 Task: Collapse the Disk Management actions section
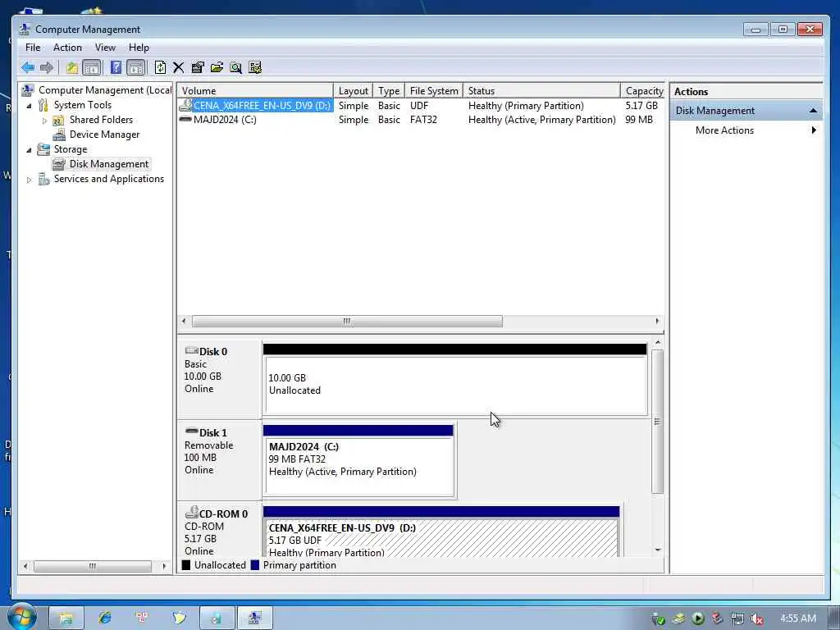coord(813,111)
